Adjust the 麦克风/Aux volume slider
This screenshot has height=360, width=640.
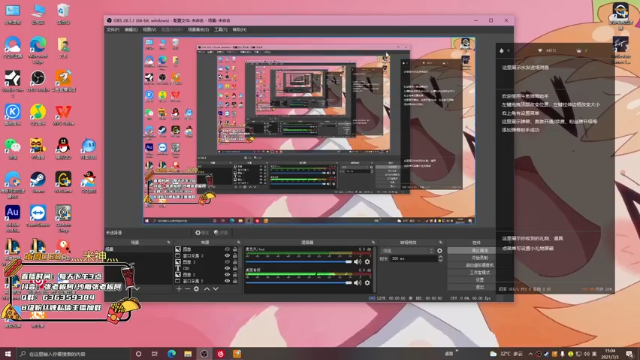[298, 262]
